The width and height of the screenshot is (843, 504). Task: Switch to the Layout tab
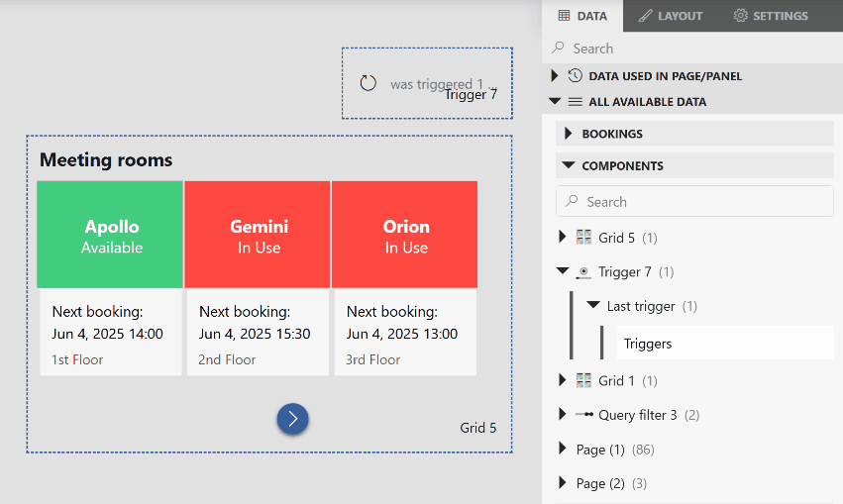(671, 16)
